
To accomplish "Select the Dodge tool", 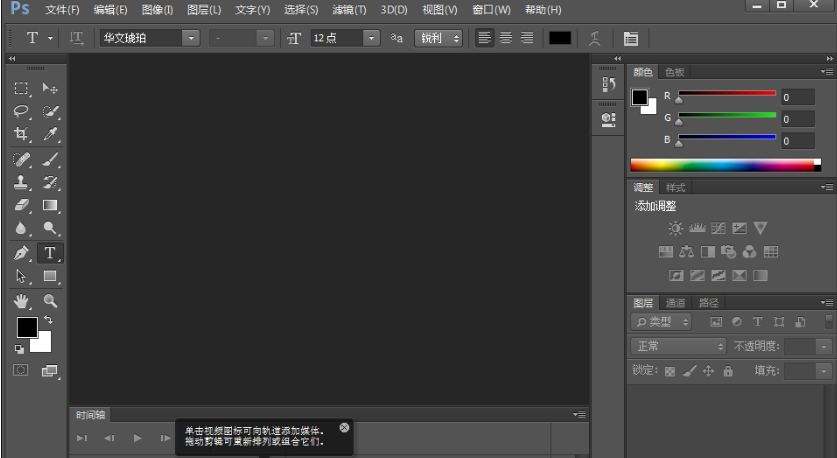I will 50,228.
